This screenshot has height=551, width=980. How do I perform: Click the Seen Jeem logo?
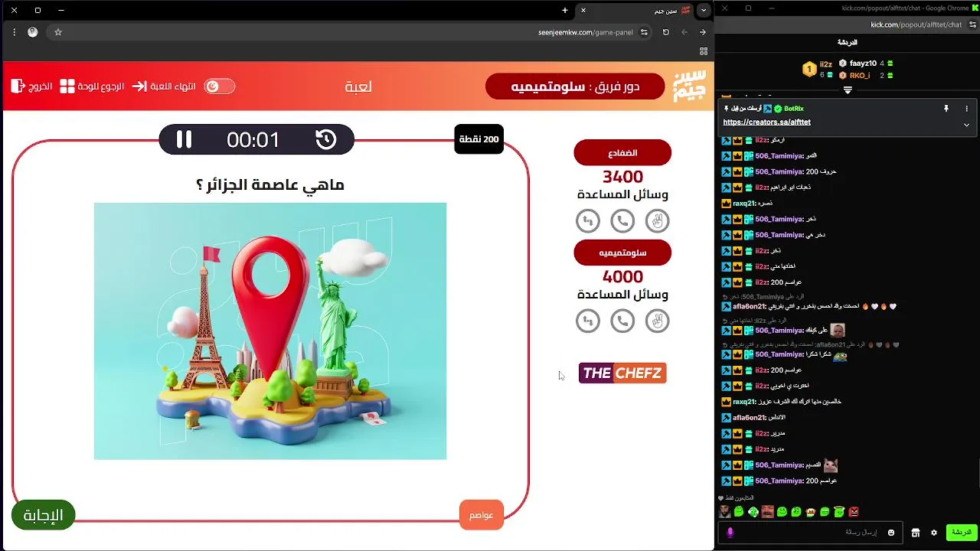click(688, 86)
